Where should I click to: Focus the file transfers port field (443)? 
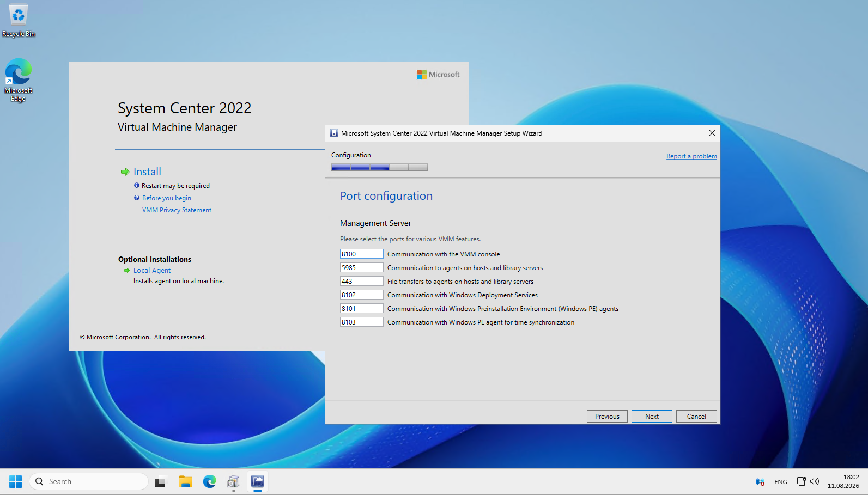[x=362, y=281]
